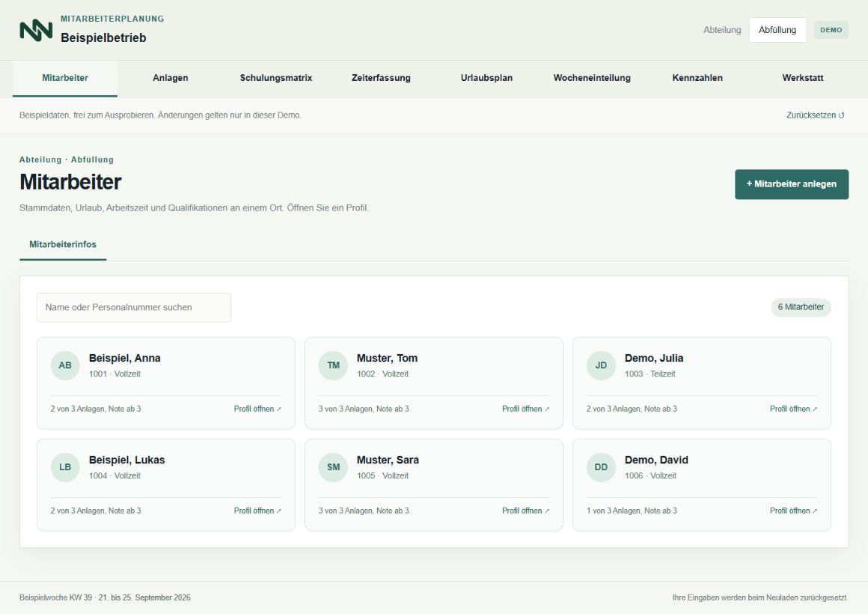Open the Zeiterfassung tab

pyautogui.click(x=381, y=78)
